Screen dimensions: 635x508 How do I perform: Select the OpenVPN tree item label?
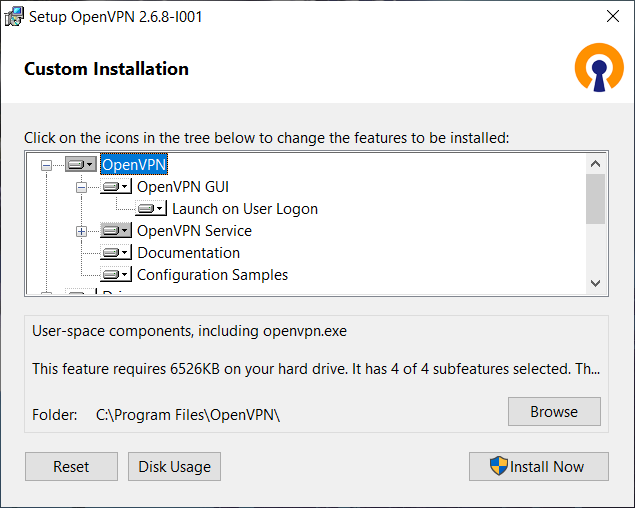coord(134,164)
